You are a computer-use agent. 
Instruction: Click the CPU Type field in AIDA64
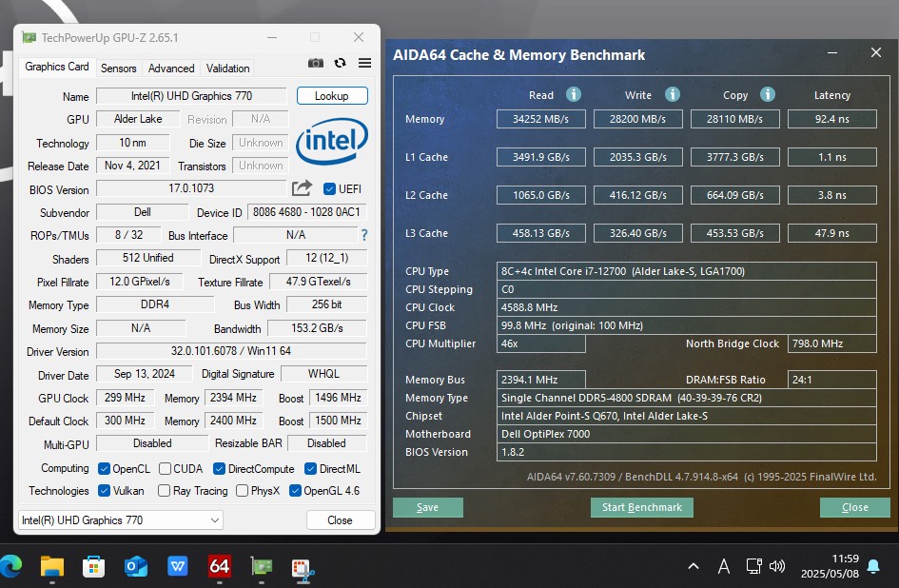coord(686,271)
